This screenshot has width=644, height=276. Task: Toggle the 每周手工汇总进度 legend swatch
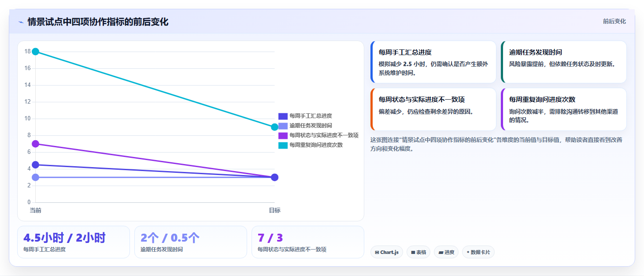[x=283, y=116]
